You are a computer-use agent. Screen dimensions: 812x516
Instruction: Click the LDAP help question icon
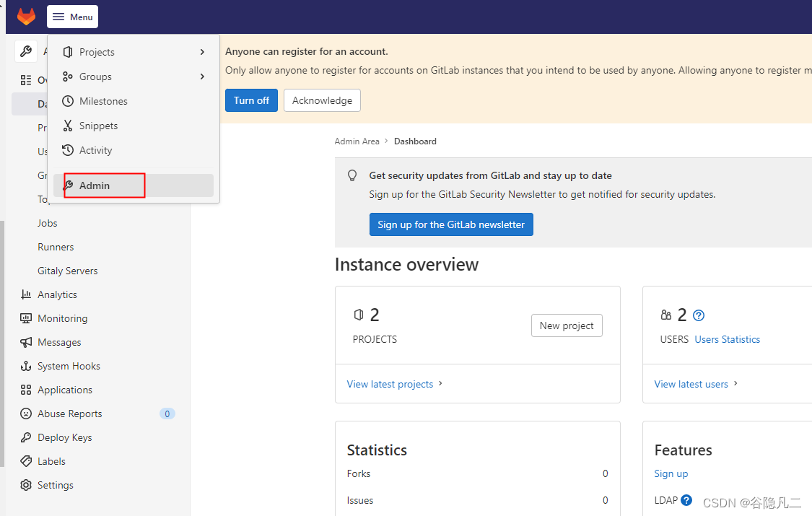tap(686, 500)
